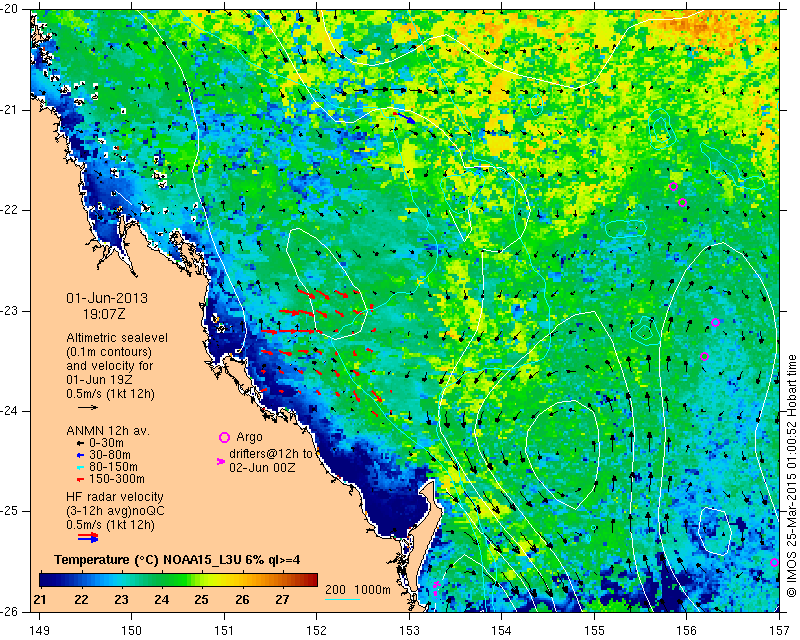Click the latitude axis label "-20"
This screenshot has width=800, height=640.
click(10, 10)
